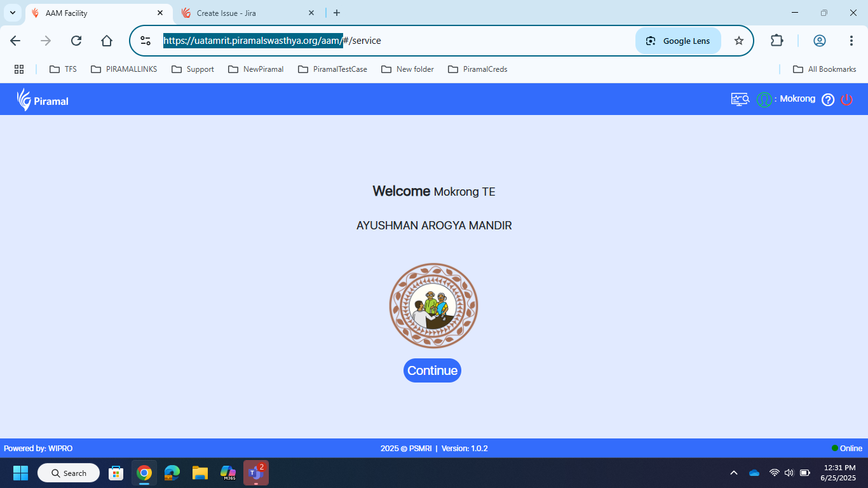Screen dimensions: 868x488
Task: Close the Create Issue - Jira tab
Action: (x=311, y=13)
